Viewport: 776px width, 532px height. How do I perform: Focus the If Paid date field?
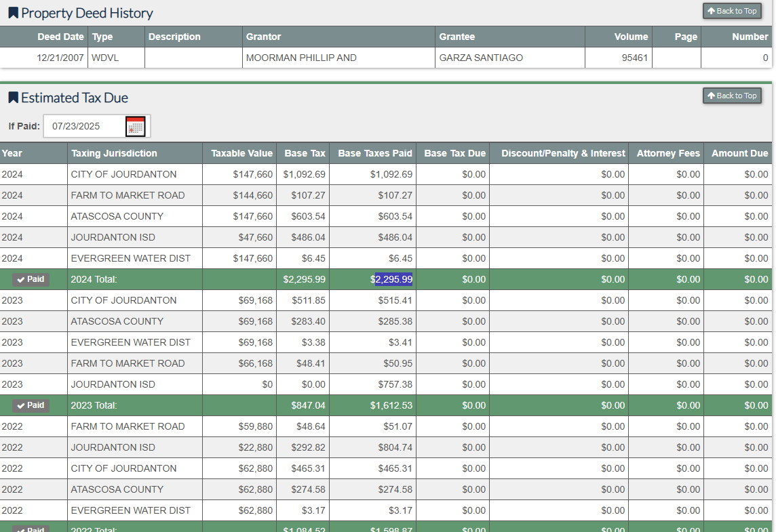(83, 126)
